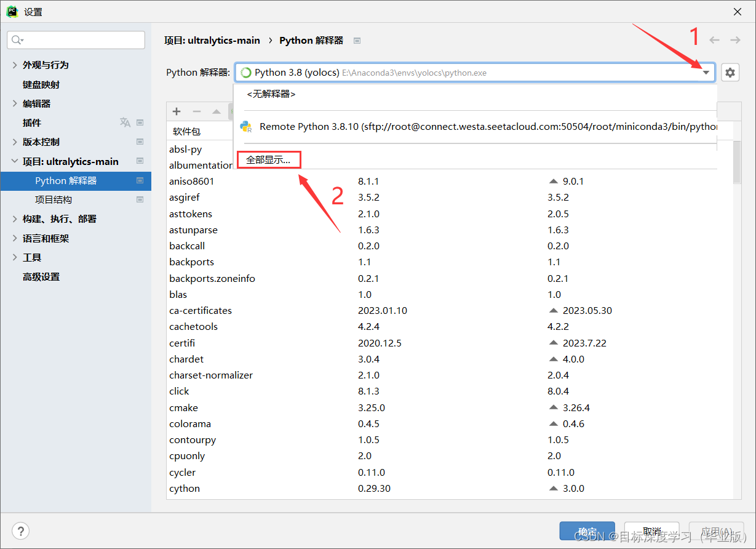Click the Remote Python interpreter icon

(x=246, y=127)
